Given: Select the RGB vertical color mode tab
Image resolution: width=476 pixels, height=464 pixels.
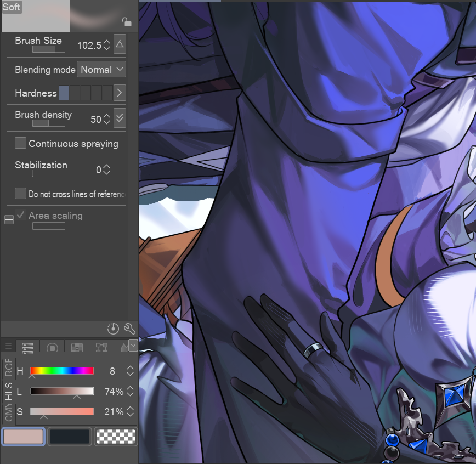Looking at the screenshot, I should click(x=9, y=367).
